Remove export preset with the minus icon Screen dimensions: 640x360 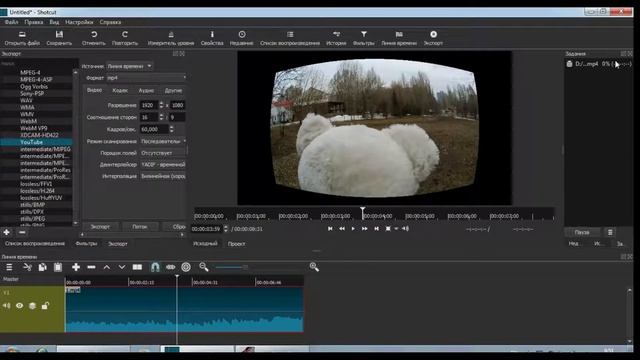click(x=22, y=232)
